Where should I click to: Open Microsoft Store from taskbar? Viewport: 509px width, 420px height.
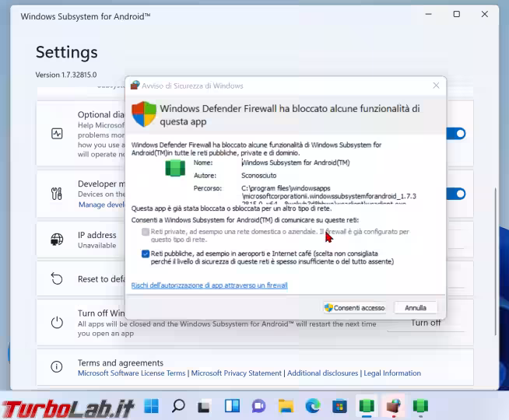coord(339,406)
